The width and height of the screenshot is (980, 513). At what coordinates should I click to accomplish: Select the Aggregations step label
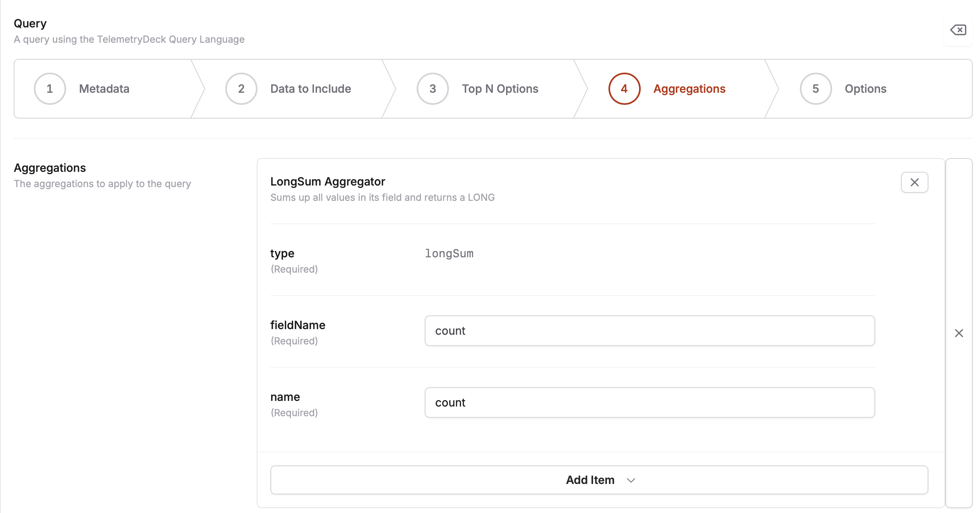pos(689,89)
